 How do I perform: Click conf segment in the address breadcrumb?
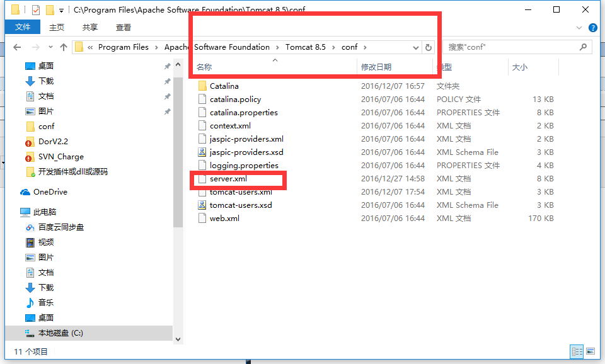(x=349, y=47)
